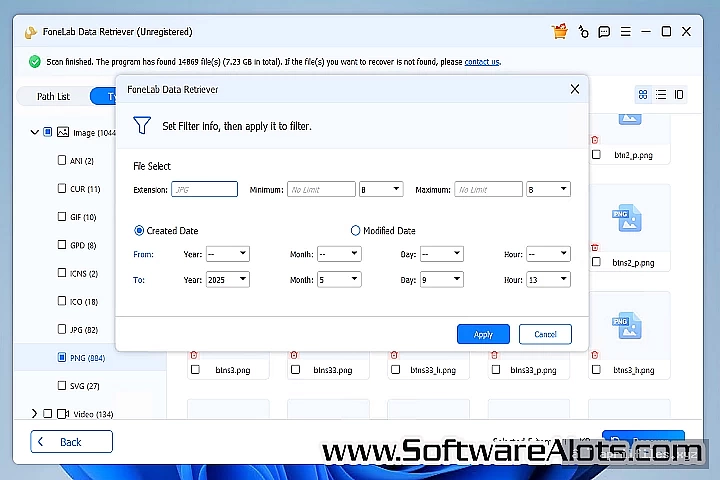This screenshot has height=480, width=720.
Task: Check the JPG (82) checkbox
Action: tap(62, 329)
